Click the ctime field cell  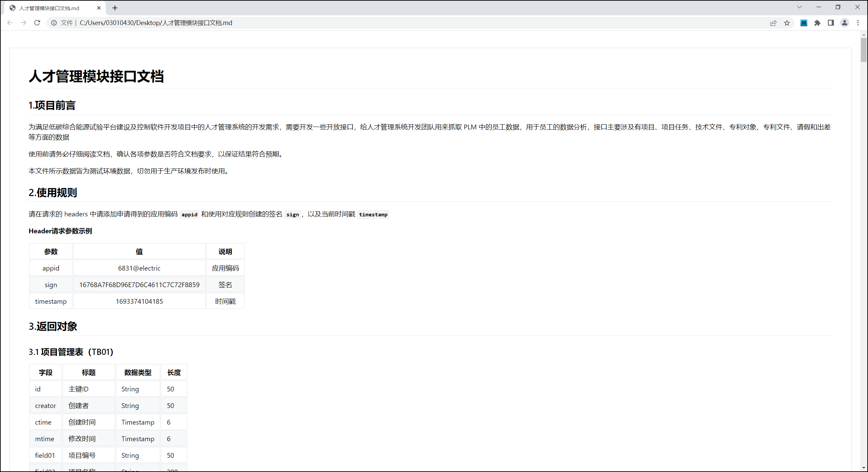[46, 422]
